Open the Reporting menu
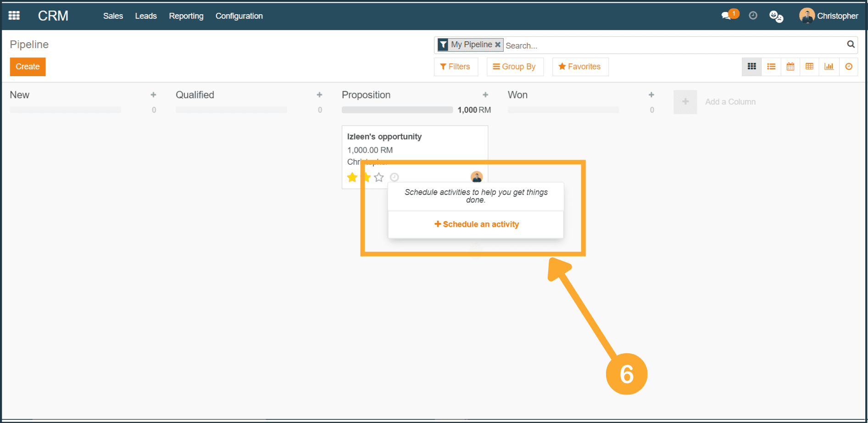 tap(186, 16)
